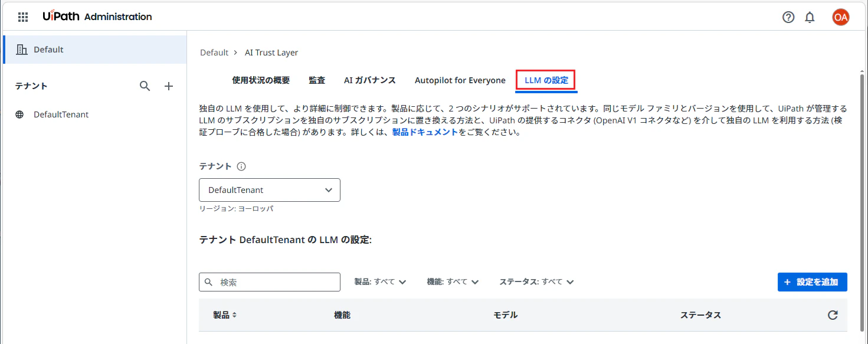Click the UiPath Administration logo
The height and width of the screenshot is (344, 868).
point(97,17)
